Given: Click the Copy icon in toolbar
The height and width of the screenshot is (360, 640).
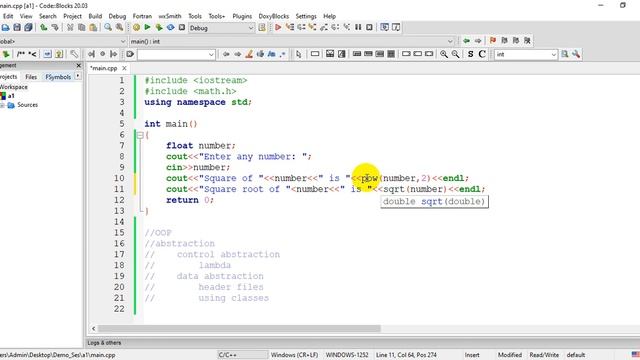Looking at the screenshot, I should [82, 27].
